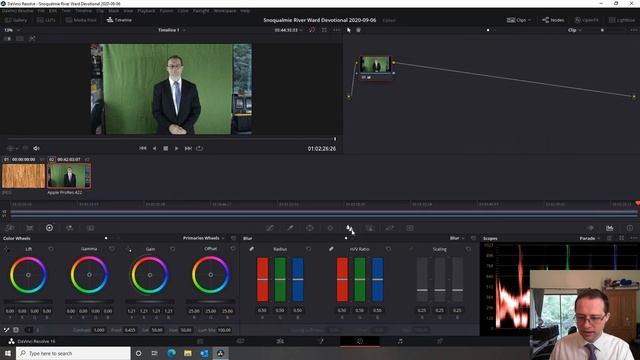Open the Sizing palette
Image resolution: width=640 pixels, height=360 pixels.
pyautogui.click(x=390, y=228)
